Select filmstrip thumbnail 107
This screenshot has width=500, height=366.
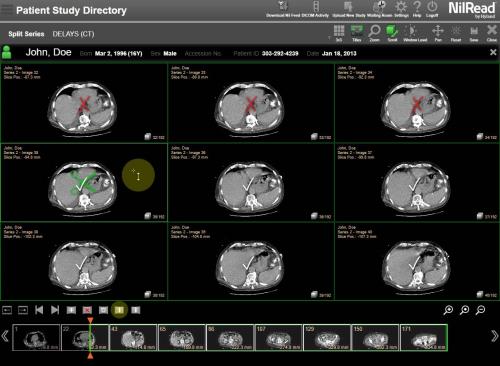(278, 337)
